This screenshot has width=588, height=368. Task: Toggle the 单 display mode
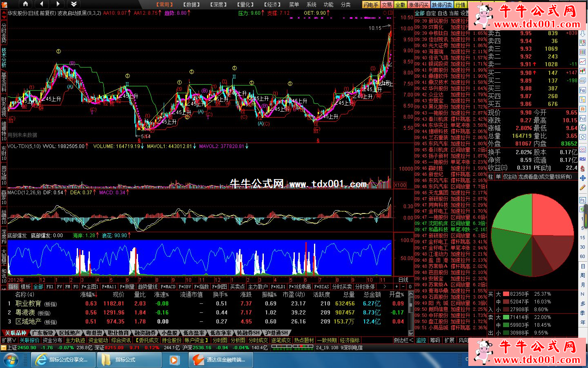498,177
